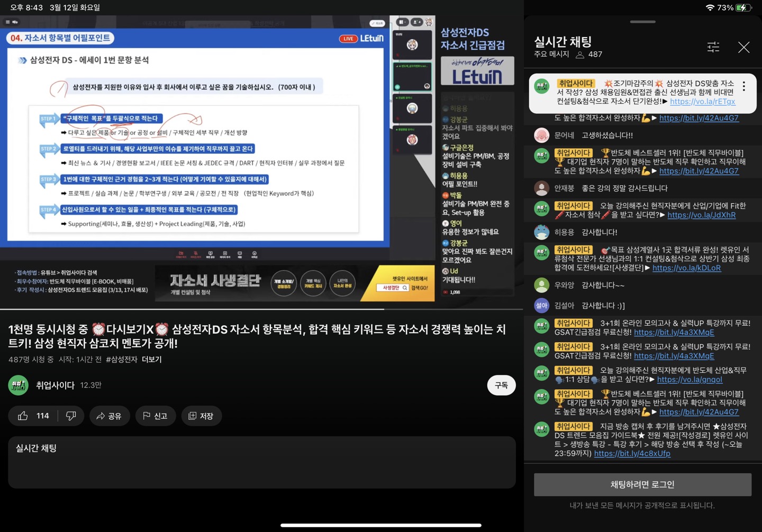Viewport: 762px width, 532px height.
Task: Tap battery indicator in status bar
Action: 743,8
